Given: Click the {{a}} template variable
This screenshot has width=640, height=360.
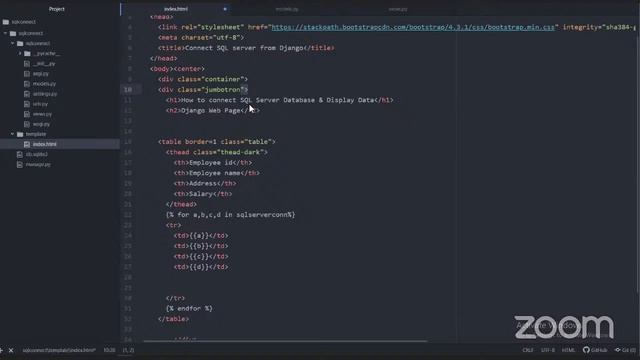Looking at the screenshot, I should [199, 236].
